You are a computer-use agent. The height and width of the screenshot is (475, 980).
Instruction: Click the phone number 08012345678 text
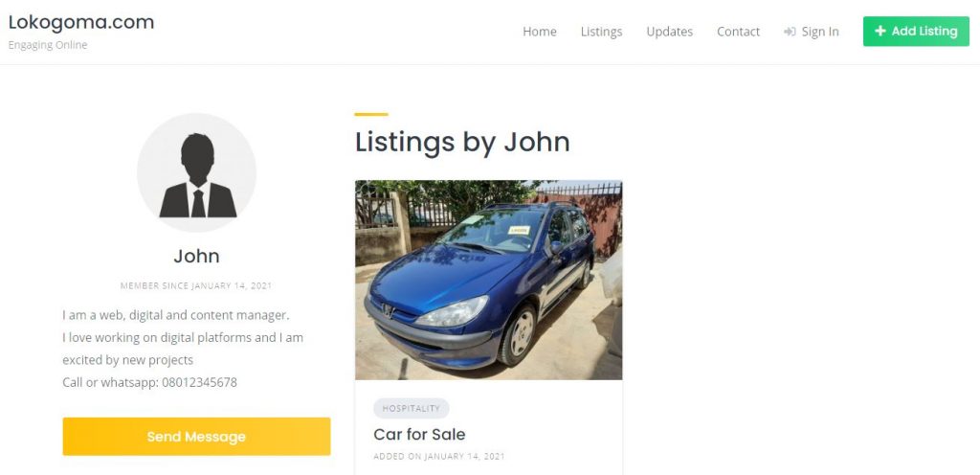pos(199,382)
